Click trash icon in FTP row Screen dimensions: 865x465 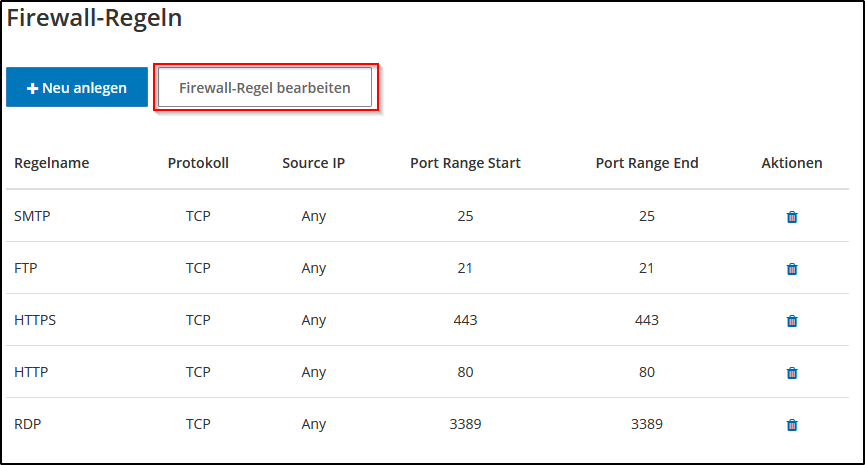click(x=792, y=268)
